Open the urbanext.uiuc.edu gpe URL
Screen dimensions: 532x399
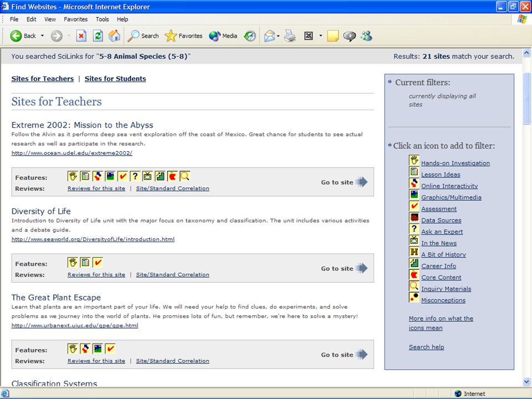75,325
